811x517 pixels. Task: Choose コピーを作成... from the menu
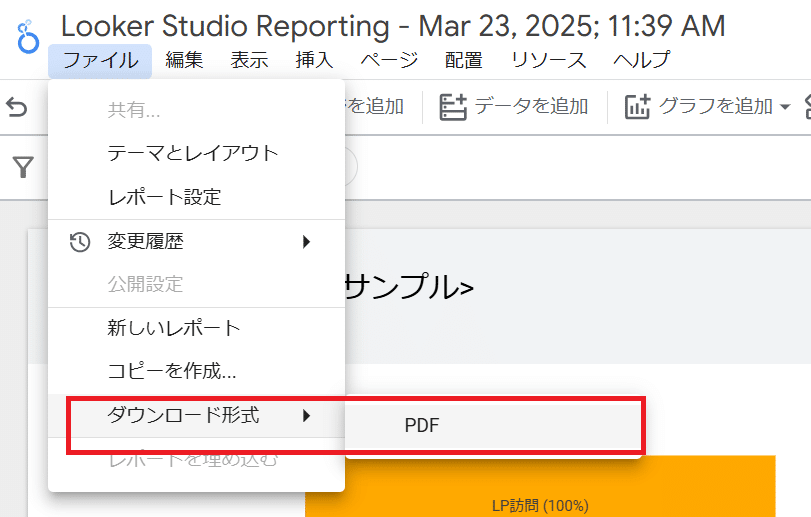197,371
